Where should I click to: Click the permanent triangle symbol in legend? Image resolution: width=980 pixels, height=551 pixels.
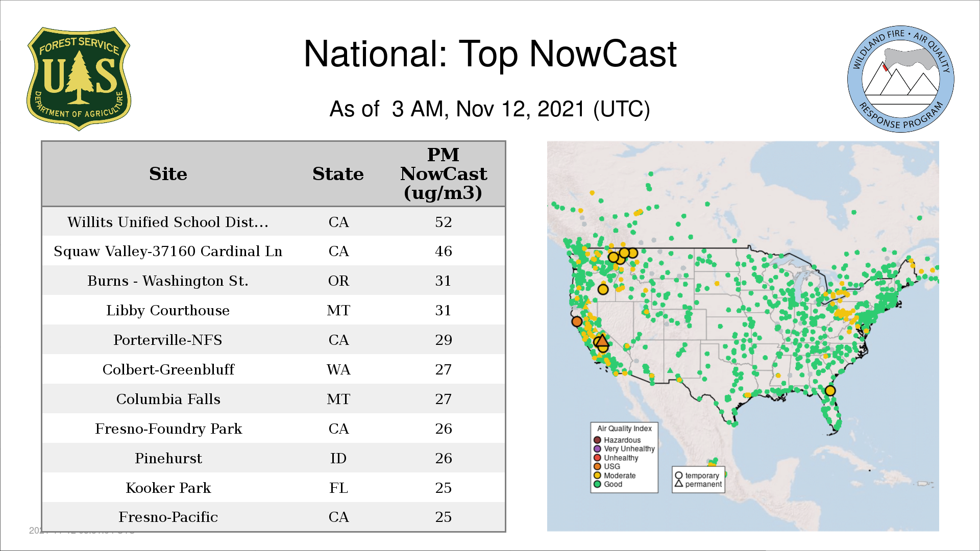[x=678, y=484]
